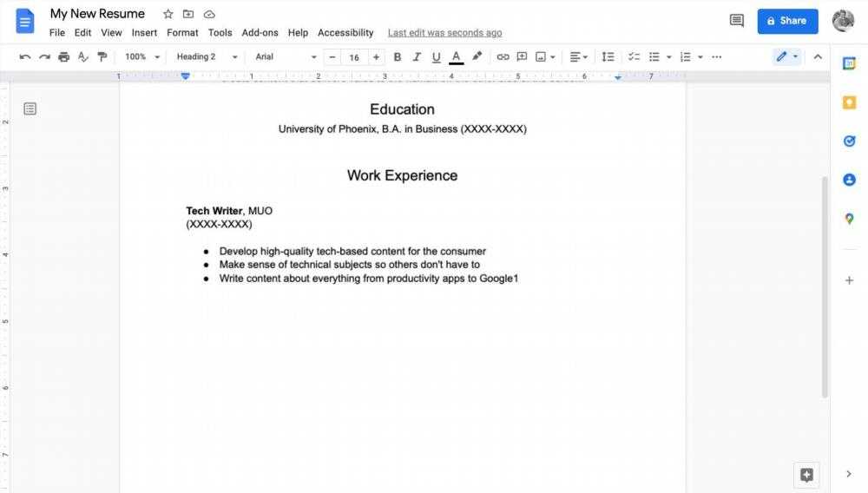
Task: Star the My New Resume document
Action: (168, 14)
